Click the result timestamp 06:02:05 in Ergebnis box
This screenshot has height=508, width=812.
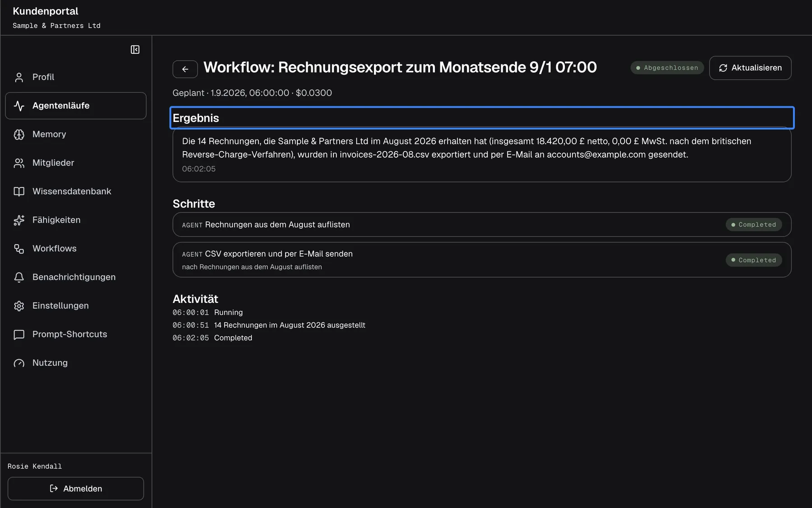[199, 169]
